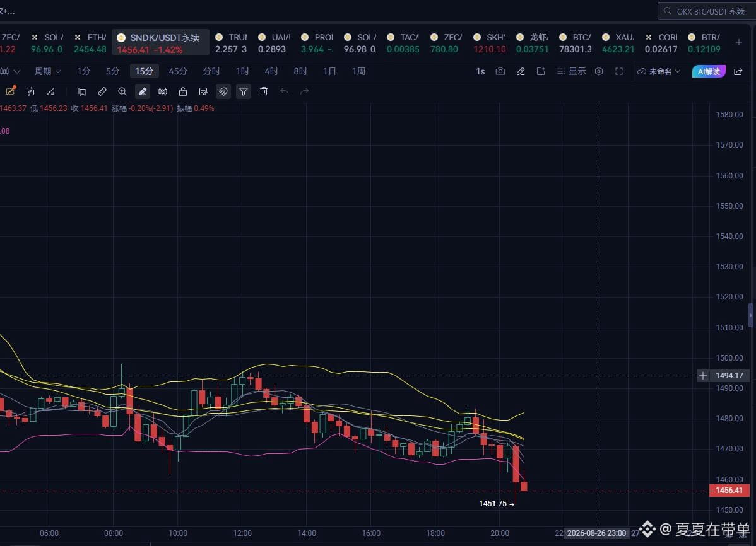Screen dimensions: 756x546
Task: Switch to 分时 view
Action: (211, 71)
